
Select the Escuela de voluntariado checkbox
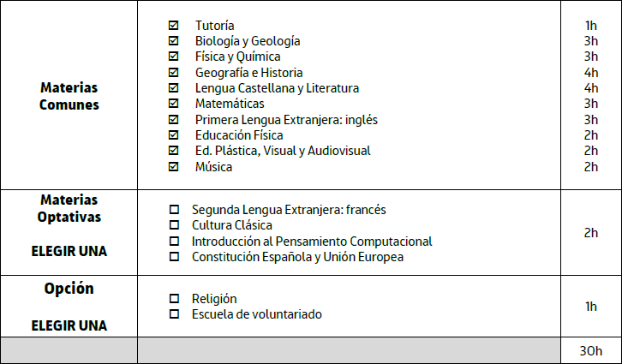pyautogui.click(x=175, y=314)
